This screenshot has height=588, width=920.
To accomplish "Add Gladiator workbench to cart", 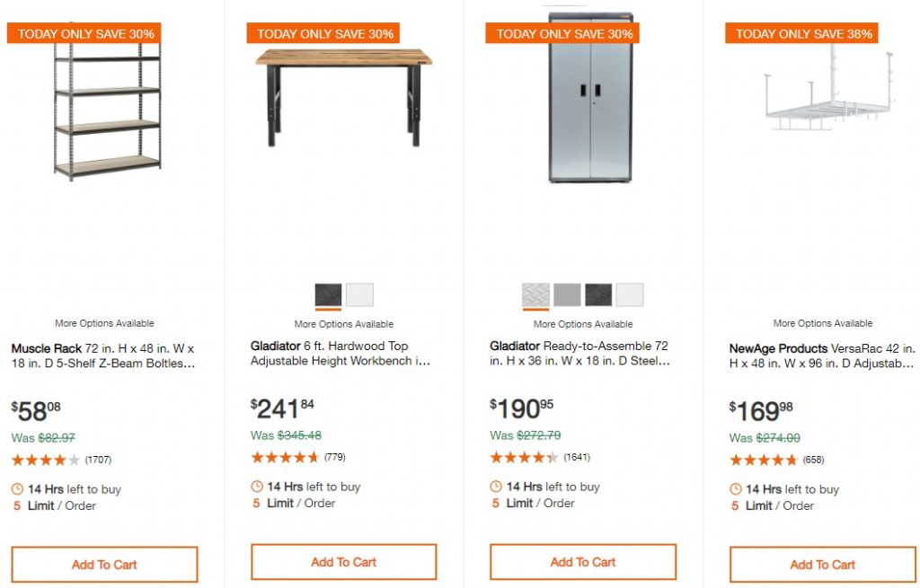I will click(x=343, y=562).
